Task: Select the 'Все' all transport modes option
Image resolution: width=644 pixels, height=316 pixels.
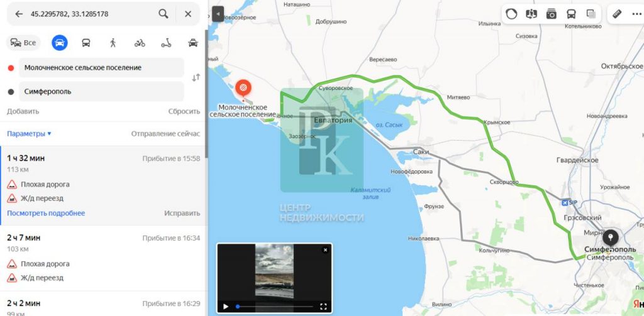Action: (x=23, y=43)
